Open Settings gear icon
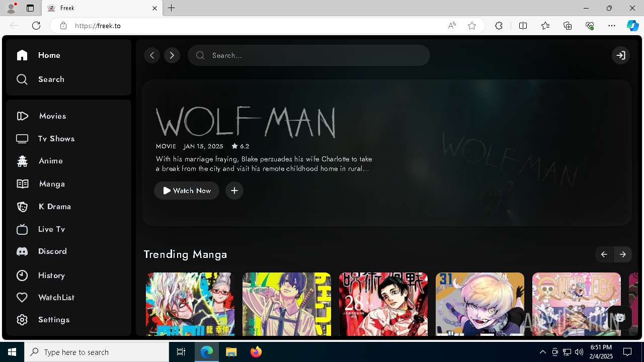The image size is (644, 362). pos(22,320)
